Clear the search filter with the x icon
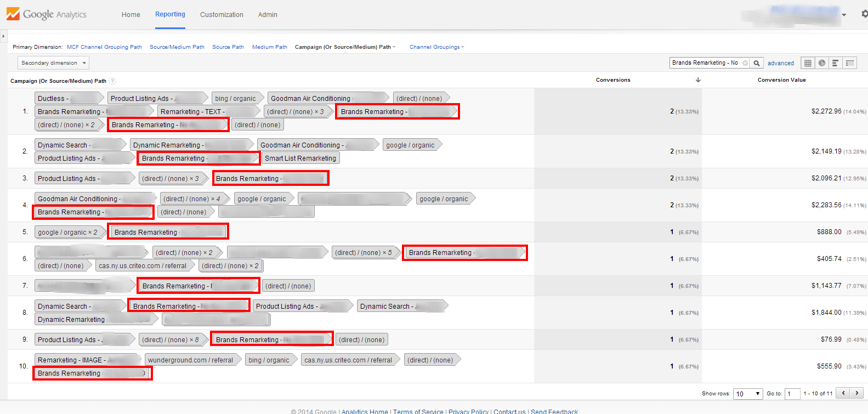Image resolution: width=868 pixels, height=414 pixels. click(745, 63)
